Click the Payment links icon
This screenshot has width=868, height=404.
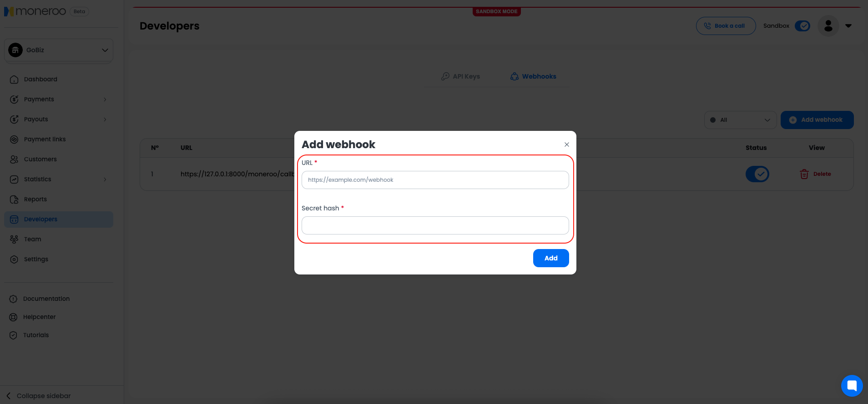click(x=14, y=140)
